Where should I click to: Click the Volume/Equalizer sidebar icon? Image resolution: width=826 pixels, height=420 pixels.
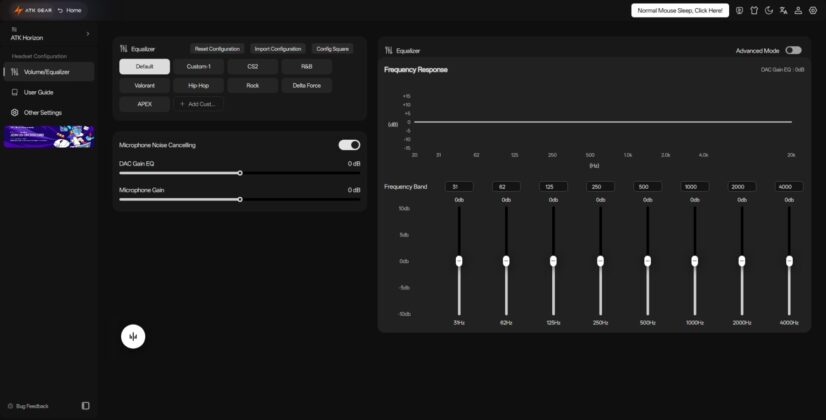[x=15, y=72]
